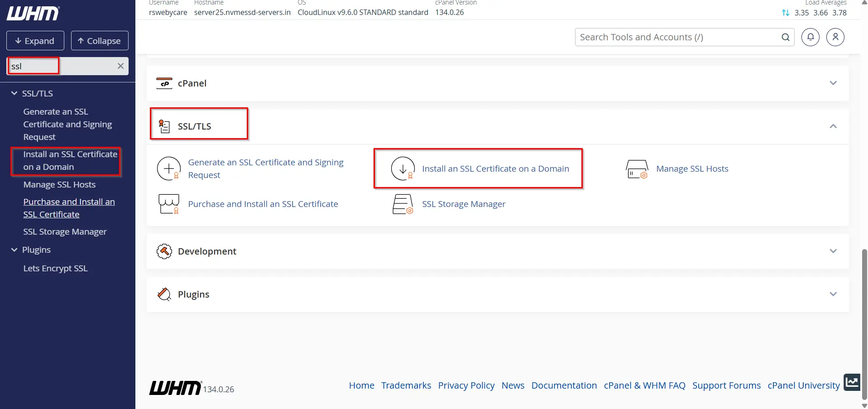Open Install an SSL Certificate on a Domain link
Image resolution: width=868 pixels, height=409 pixels.
pyautogui.click(x=495, y=168)
